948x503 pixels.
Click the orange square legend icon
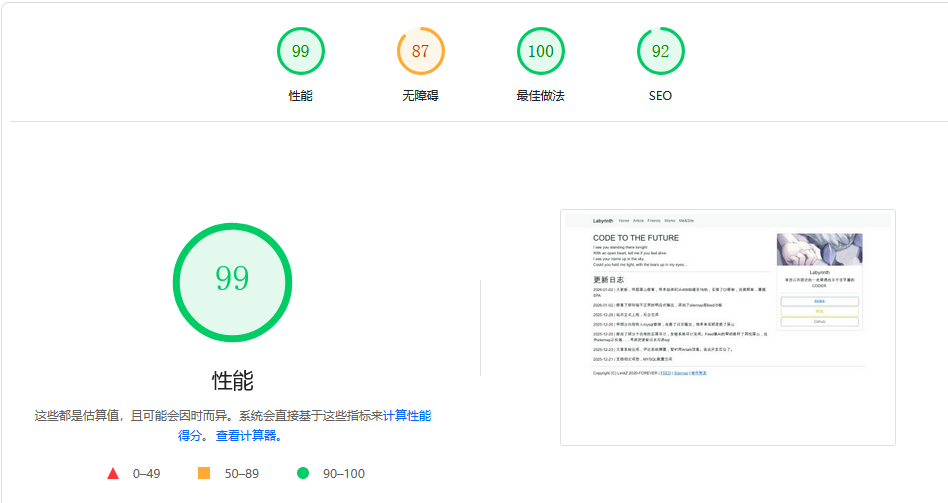click(204, 473)
